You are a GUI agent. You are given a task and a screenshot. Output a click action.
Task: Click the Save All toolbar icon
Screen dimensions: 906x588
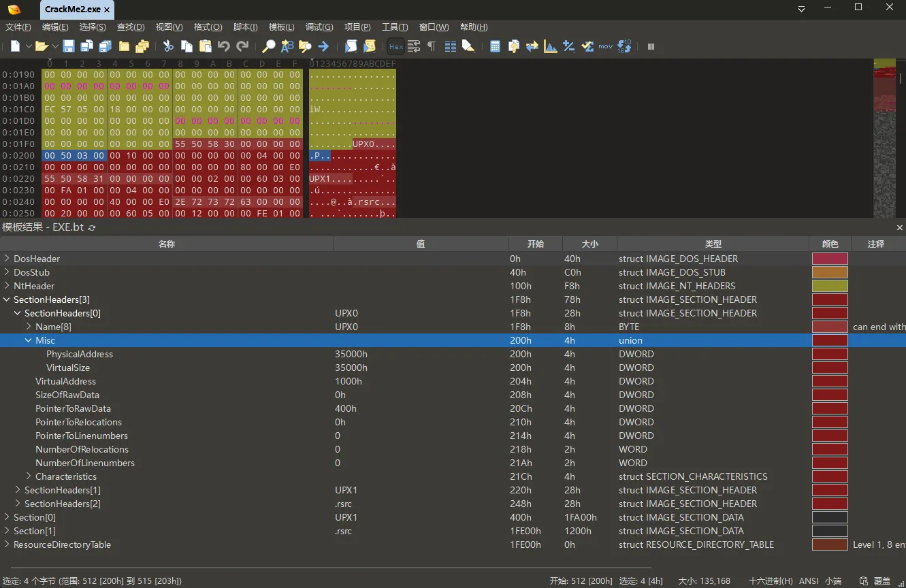(x=106, y=46)
